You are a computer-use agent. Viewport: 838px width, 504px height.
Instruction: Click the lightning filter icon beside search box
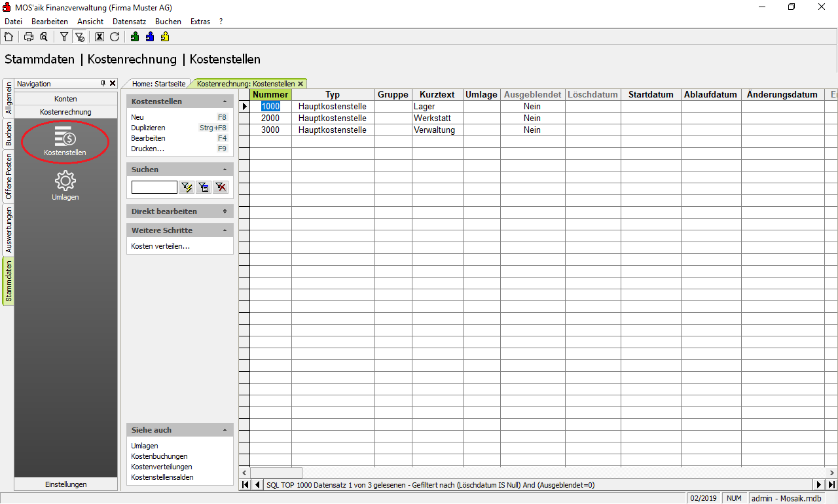pos(187,187)
